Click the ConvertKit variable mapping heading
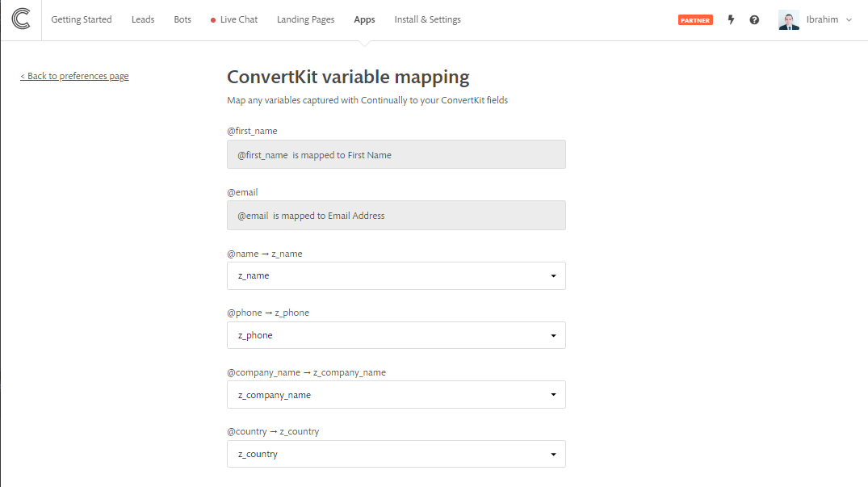The image size is (868, 487). [x=348, y=77]
